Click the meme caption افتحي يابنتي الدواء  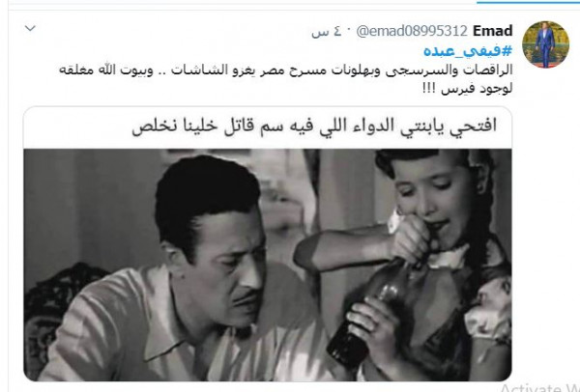point(314,126)
